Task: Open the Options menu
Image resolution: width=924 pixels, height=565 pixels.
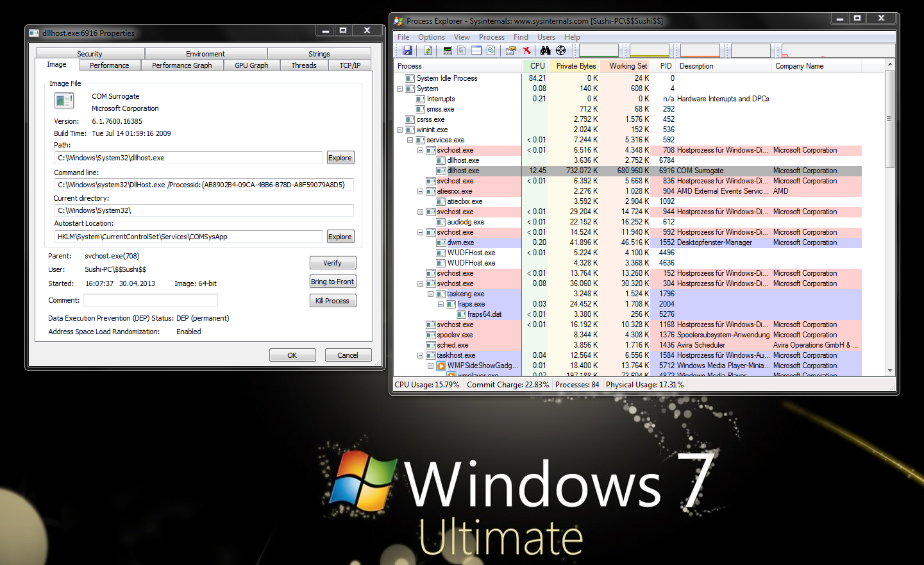Action: pos(432,37)
